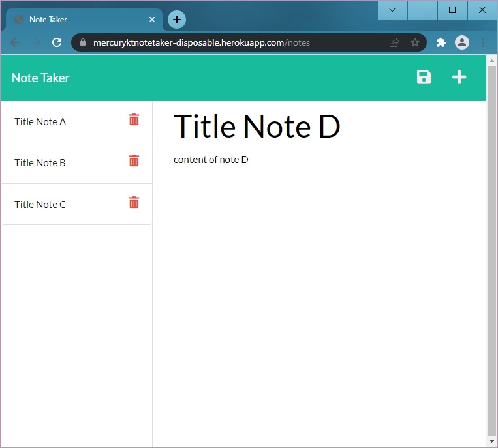Click the page scrollbar down arrow
Image resolution: width=498 pixels, height=448 pixels.
pyautogui.click(x=491, y=441)
